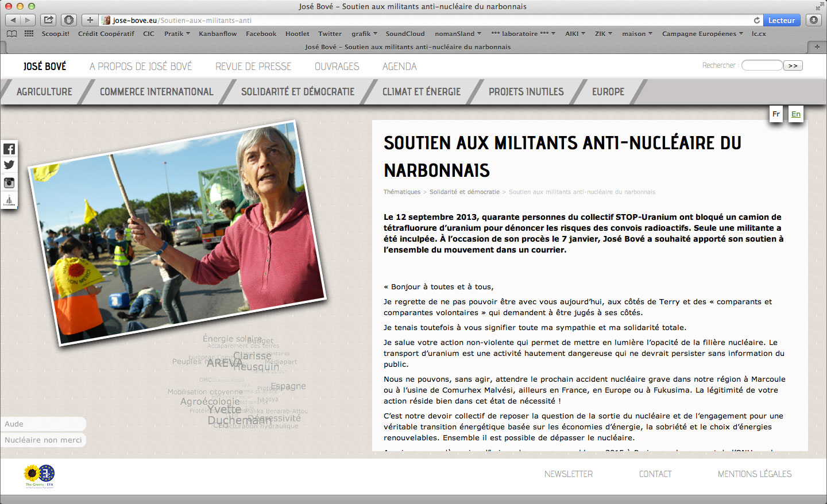This screenshot has height=504, width=827.
Task: Expand the nomanSland bookmarks folder
Action: click(458, 34)
